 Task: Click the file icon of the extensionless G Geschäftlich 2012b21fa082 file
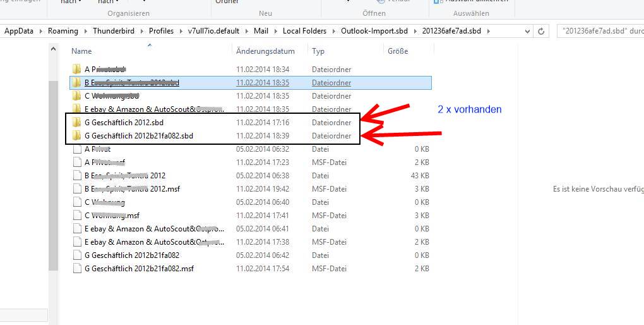77,255
